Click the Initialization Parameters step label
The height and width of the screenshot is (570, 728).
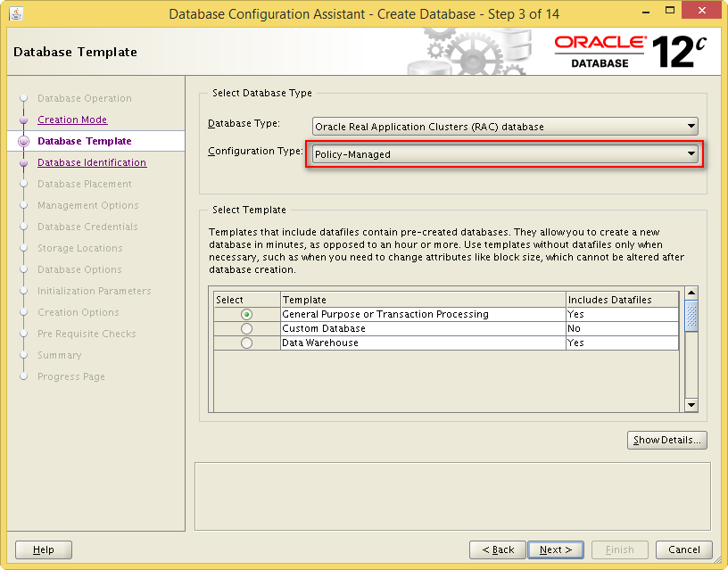pyautogui.click(x=95, y=291)
